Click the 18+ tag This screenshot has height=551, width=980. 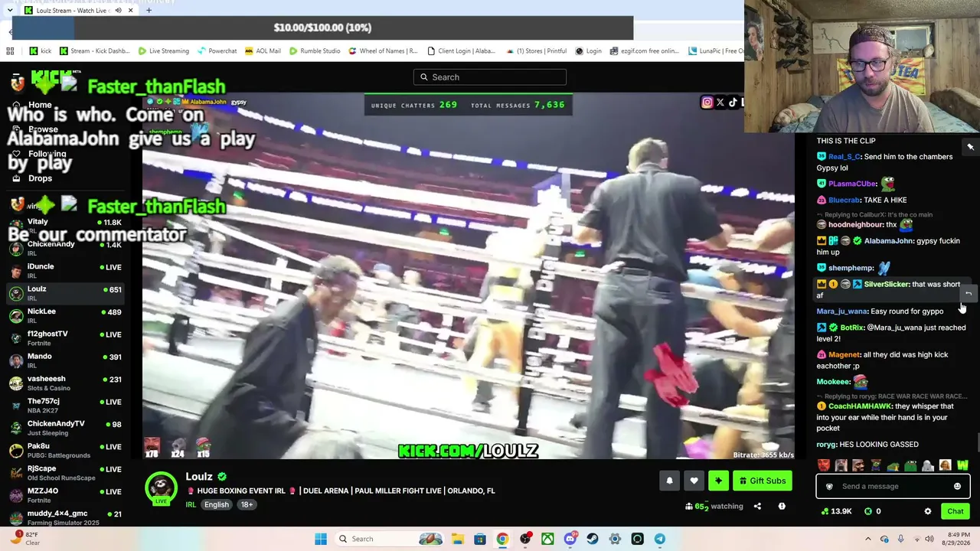[x=247, y=504]
